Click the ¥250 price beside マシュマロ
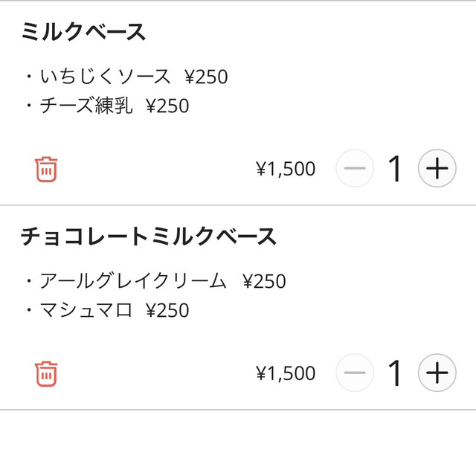476x476 pixels. point(167,310)
